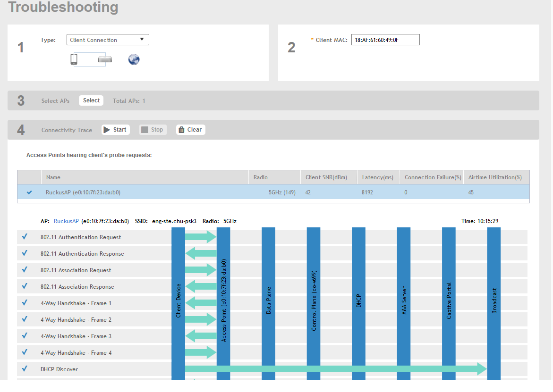Click checkmark beside DHCP Discover step
Screen dimensions: 553x392
click(x=25, y=369)
